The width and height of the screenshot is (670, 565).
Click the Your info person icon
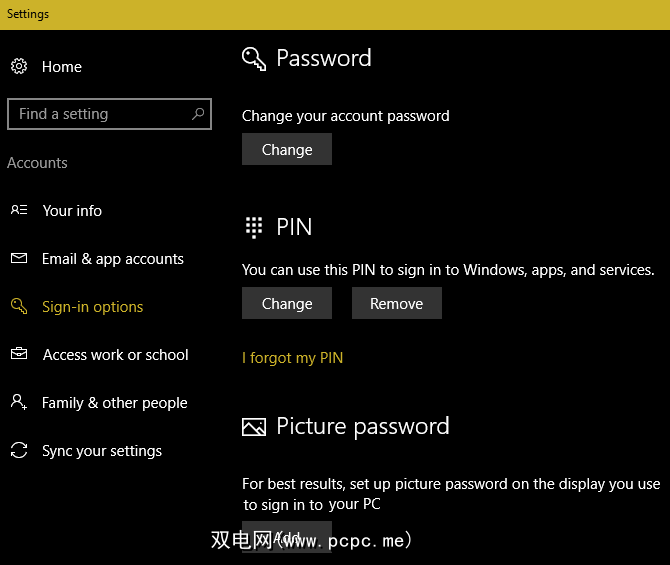point(19,210)
